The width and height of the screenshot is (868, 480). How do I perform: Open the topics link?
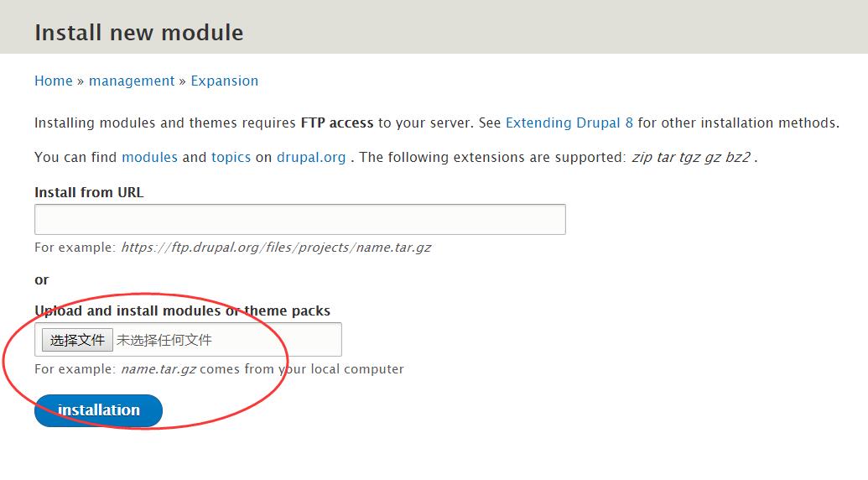tap(231, 157)
